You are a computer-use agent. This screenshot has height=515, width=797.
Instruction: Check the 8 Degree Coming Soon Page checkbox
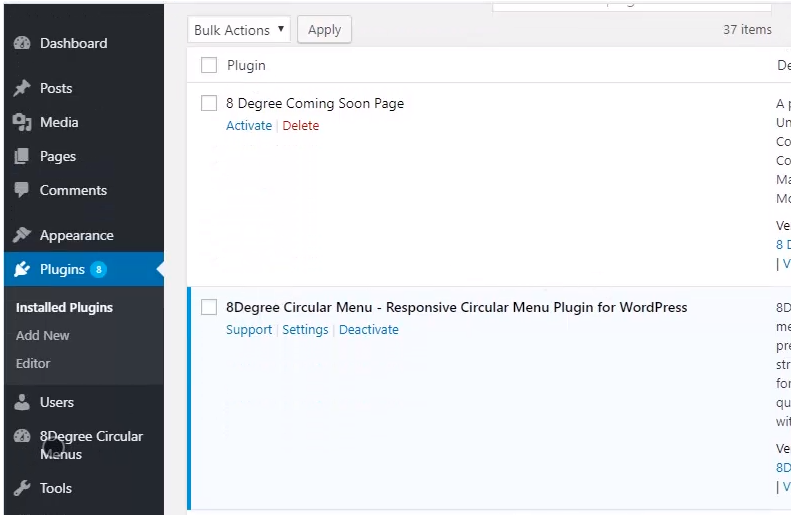tap(209, 103)
